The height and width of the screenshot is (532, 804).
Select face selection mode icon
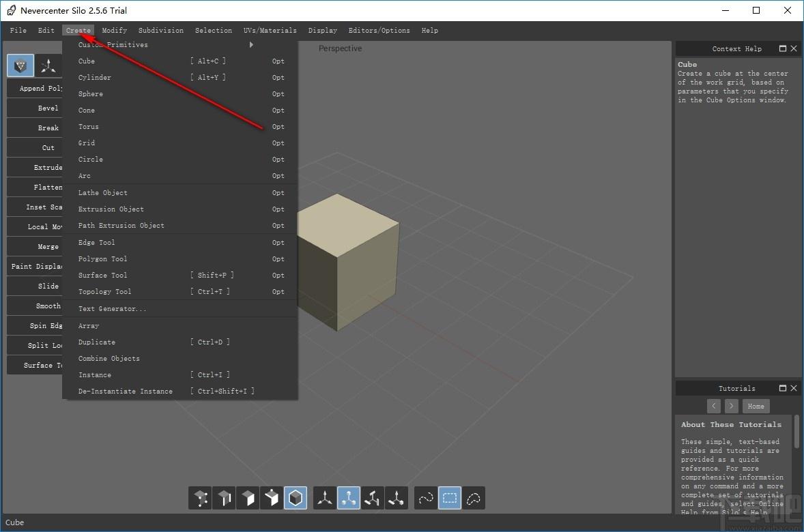248,498
